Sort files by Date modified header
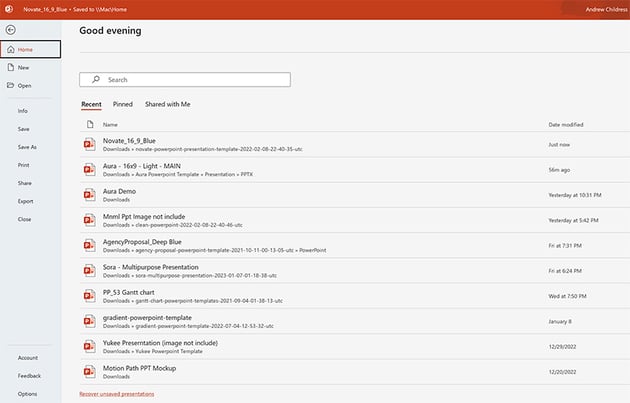630x403 pixels. (566, 124)
